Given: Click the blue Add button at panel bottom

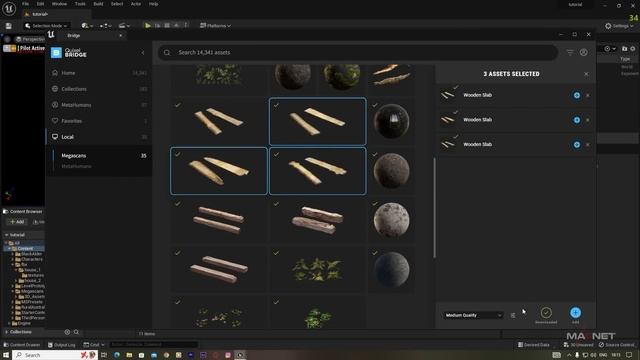Looking at the screenshot, I should click(x=575, y=313).
